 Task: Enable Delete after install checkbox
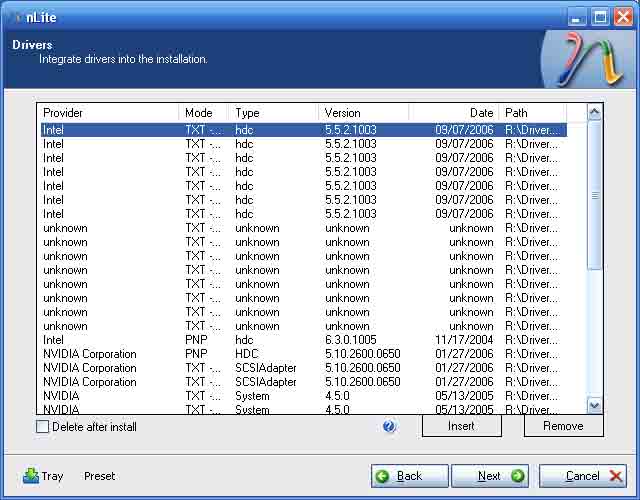point(42,427)
